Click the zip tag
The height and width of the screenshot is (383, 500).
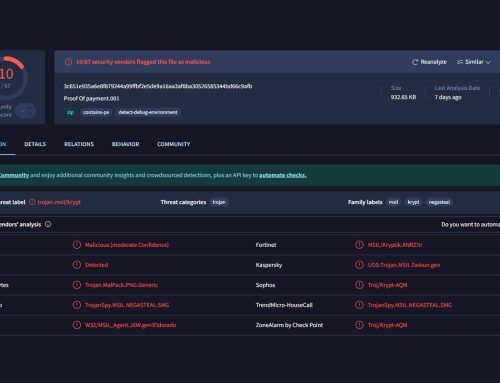70,112
